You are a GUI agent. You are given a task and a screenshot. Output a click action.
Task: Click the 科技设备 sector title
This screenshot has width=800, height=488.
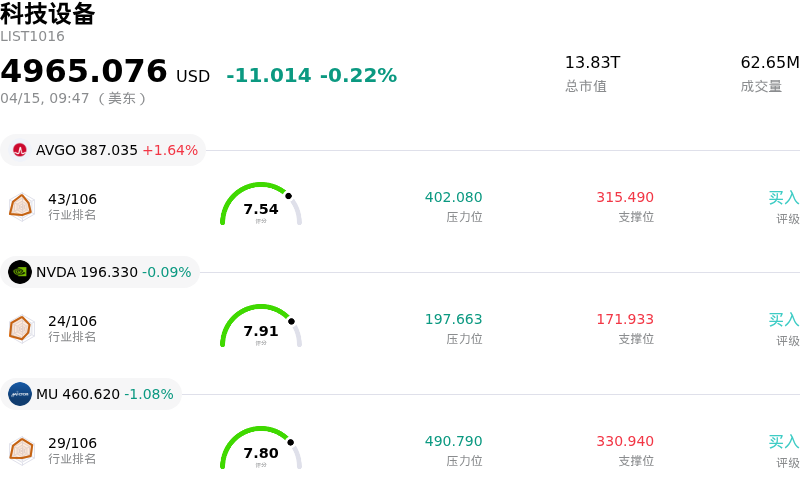point(48,14)
